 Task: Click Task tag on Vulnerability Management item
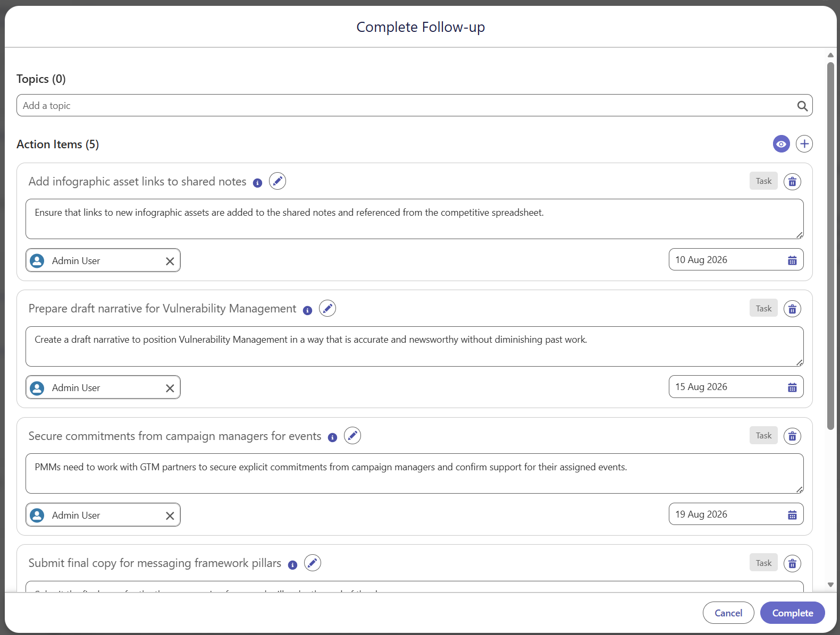(x=763, y=308)
